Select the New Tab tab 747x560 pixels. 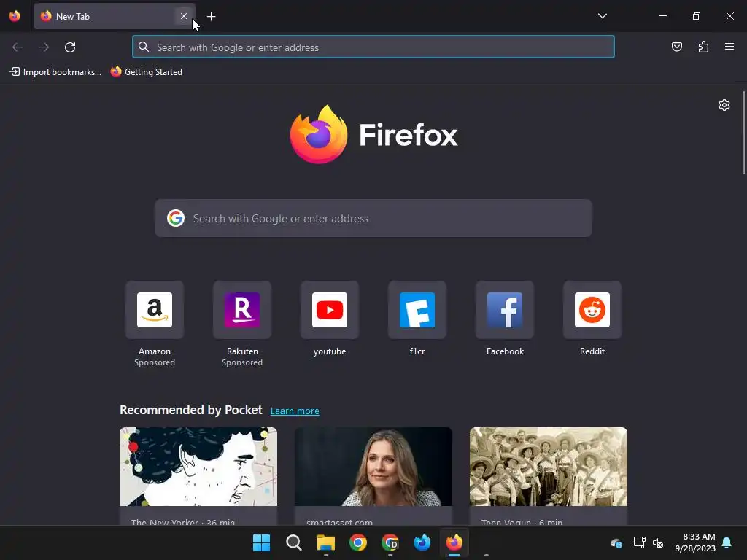pos(115,16)
